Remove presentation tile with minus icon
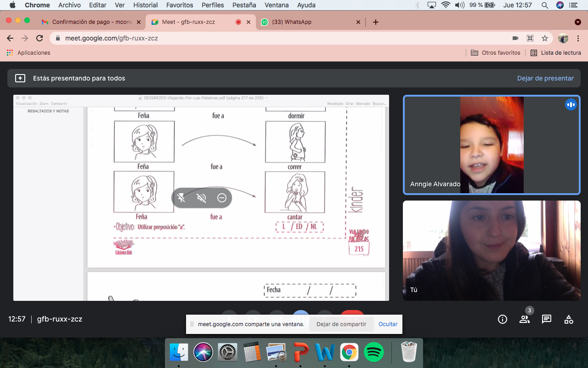Viewport: 588px width, 368px height. [222, 198]
